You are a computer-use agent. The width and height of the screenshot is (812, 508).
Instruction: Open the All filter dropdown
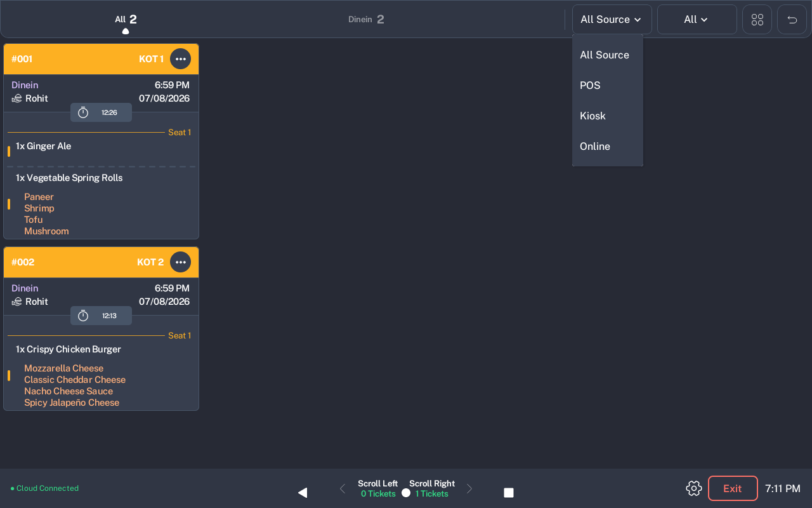pyautogui.click(x=697, y=20)
